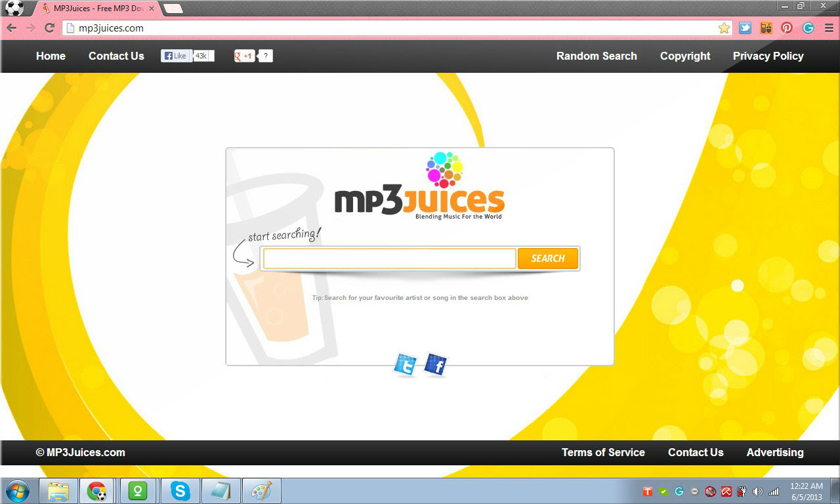Open the teal G extension in Chrome toolbar
Screen dimensions: 840x504
pos(808,28)
